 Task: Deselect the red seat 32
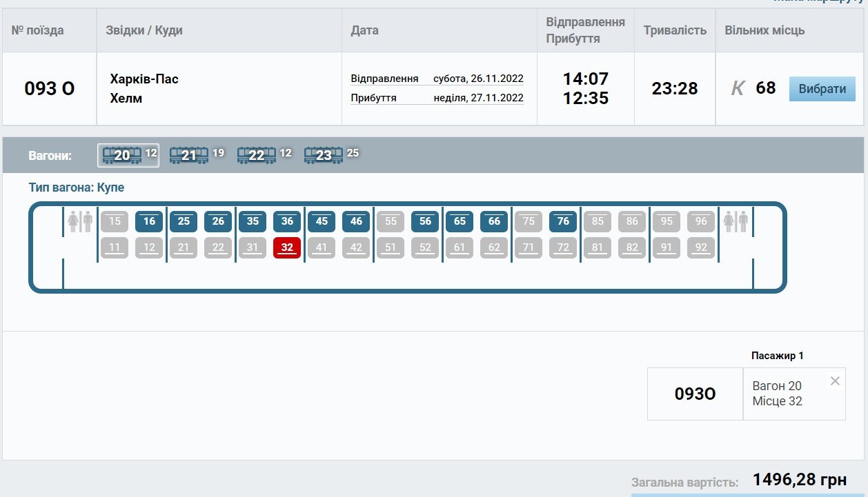[287, 248]
